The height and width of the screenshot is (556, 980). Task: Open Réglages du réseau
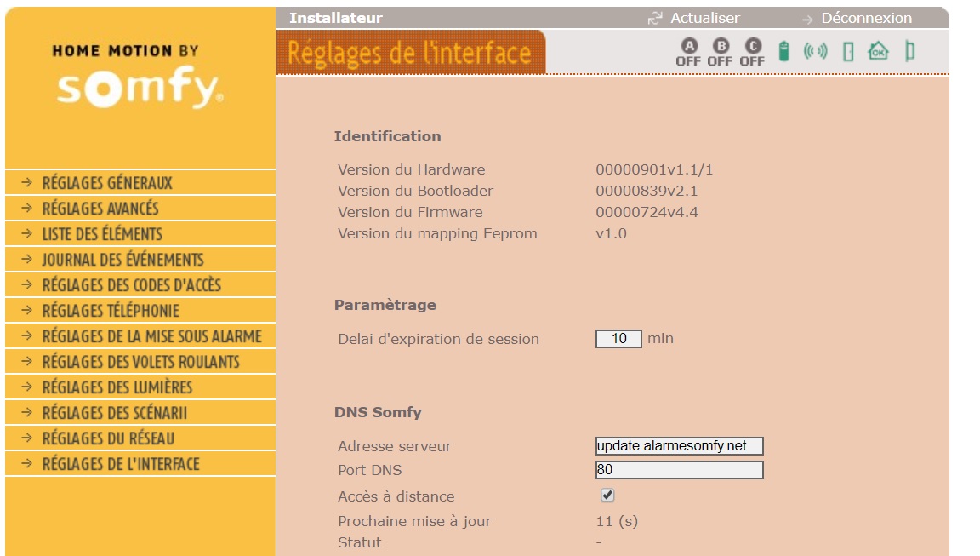coord(140,439)
